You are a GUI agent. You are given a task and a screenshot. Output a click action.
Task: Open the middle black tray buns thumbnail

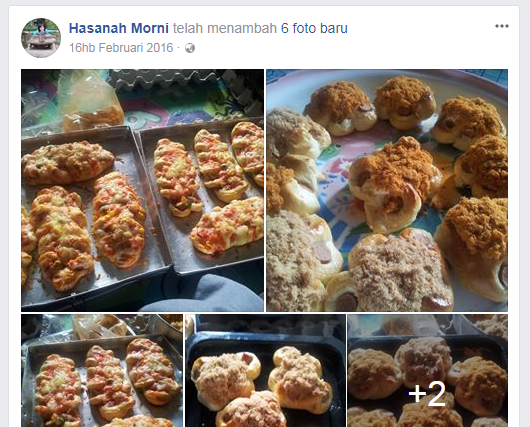pos(265,371)
